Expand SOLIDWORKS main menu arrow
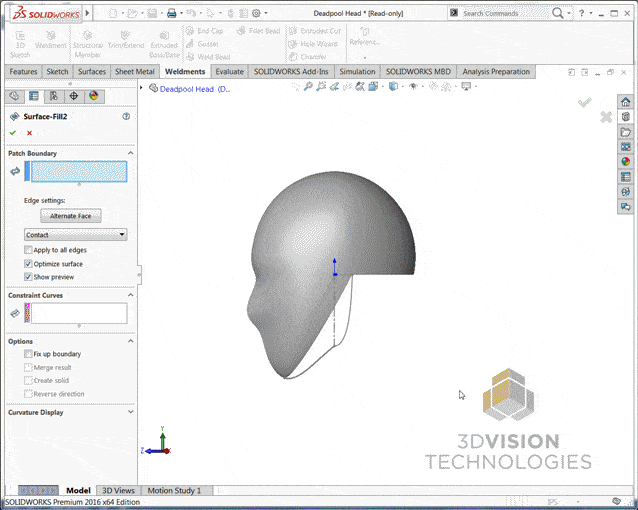Screen dimensions: 638x510 tap(87, 13)
